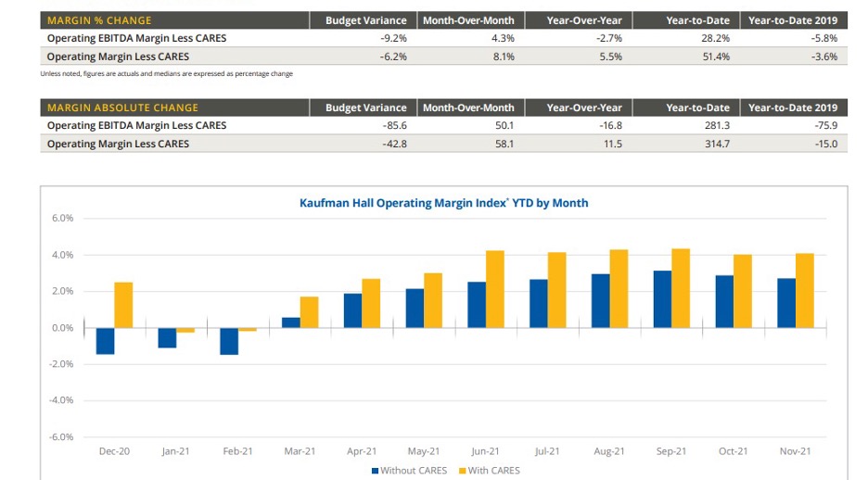Click the 314.7 cell
This screenshot has width=868, height=480.
click(x=718, y=144)
